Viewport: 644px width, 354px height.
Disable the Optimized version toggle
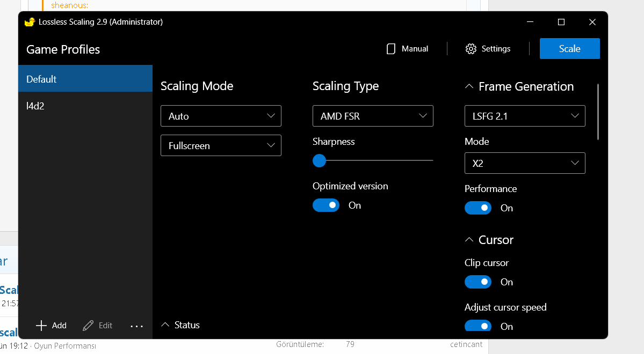326,205
